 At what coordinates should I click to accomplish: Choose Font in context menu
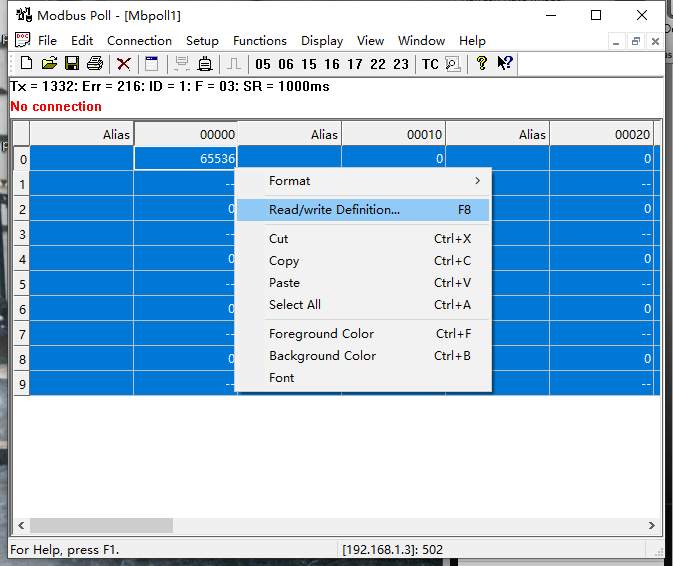[x=363, y=378]
